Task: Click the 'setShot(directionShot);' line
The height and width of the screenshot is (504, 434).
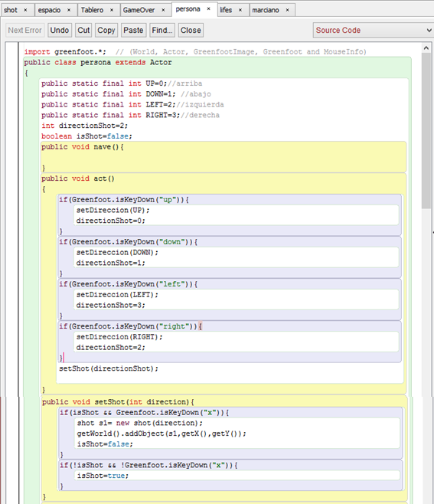Action: pos(109,368)
